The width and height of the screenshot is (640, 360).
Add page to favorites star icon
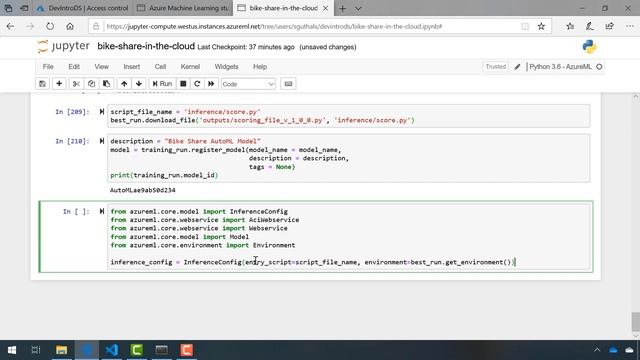541,27
